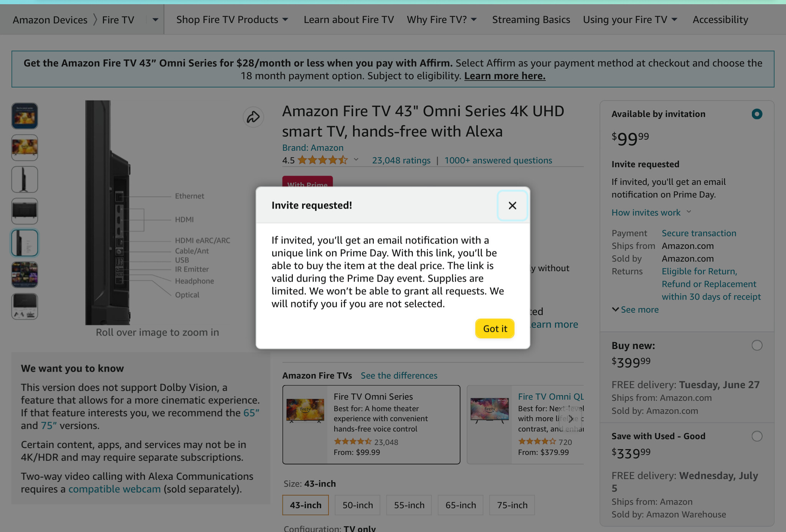Open the star rating breakdown chevron

pos(356,160)
